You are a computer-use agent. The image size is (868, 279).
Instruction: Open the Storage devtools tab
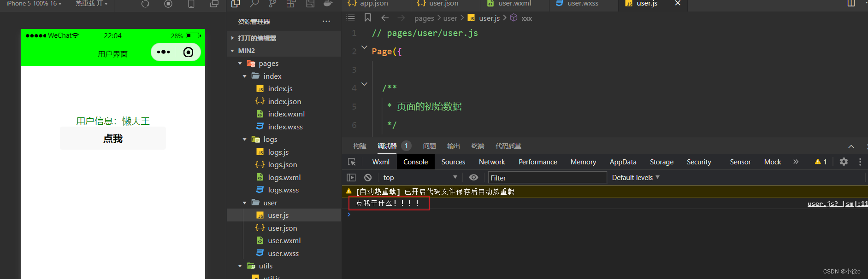[x=661, y=162]
